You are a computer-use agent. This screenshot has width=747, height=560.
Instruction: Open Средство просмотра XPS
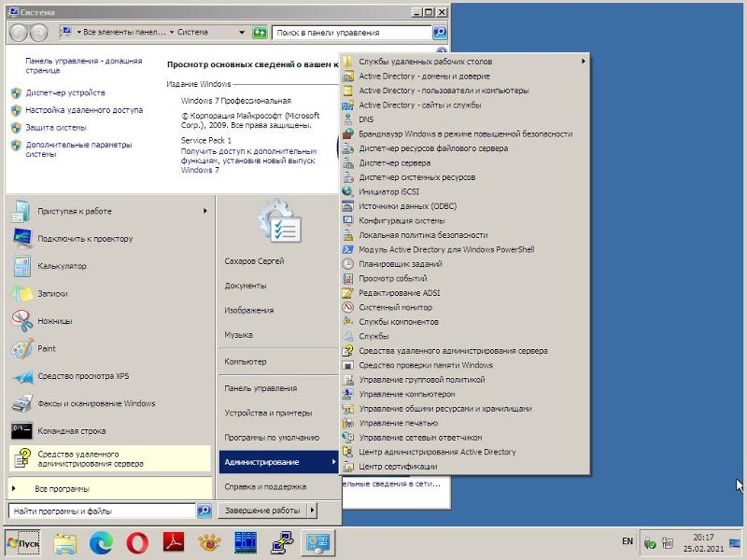pos(109,376)
